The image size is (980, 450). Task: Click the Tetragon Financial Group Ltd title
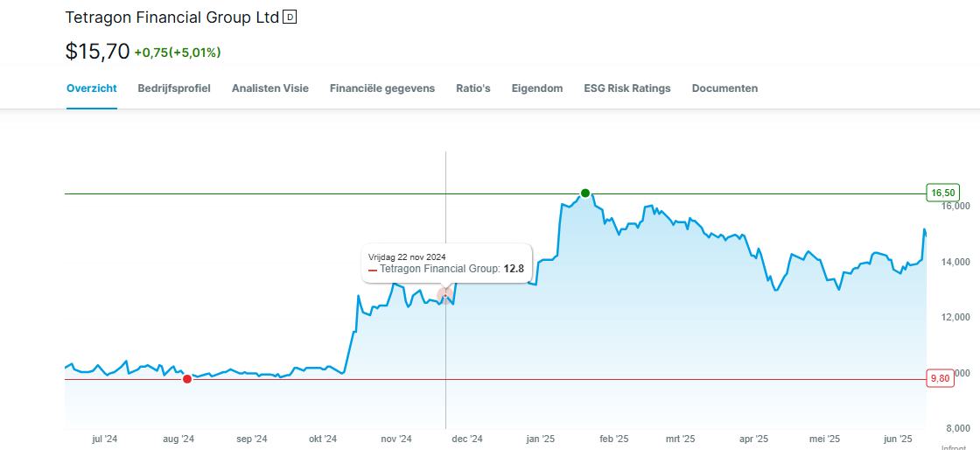point(171,18)
